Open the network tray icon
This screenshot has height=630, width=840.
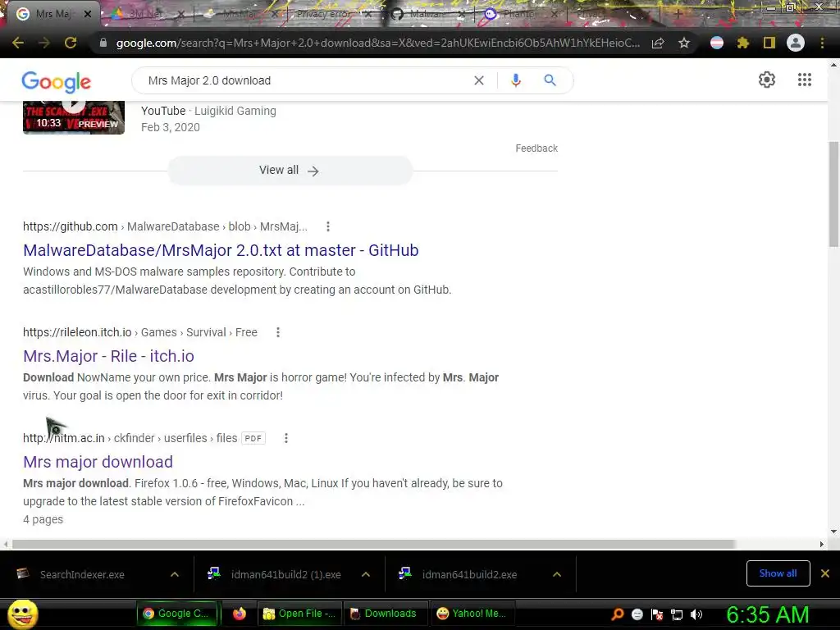point(677,614)
